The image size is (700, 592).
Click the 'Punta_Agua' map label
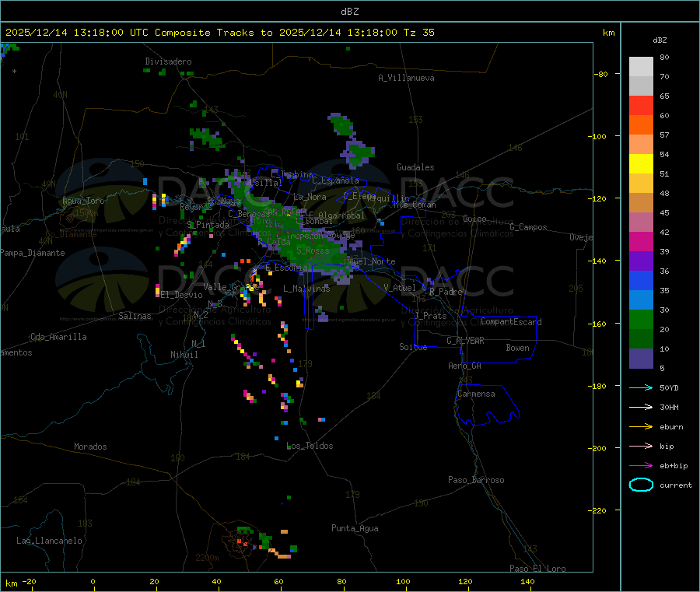pyautogui.click(x=355, y=528)
